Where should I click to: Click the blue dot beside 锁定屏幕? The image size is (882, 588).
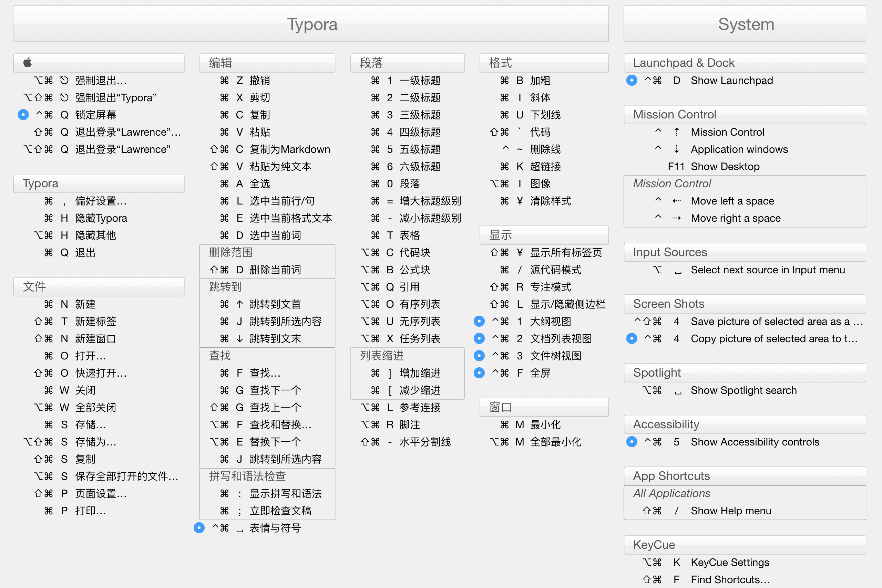(x=23, y=115)
